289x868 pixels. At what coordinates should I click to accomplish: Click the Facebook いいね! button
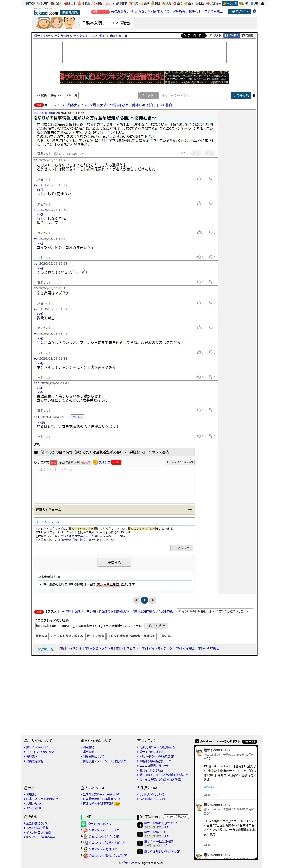pos(231,35)
